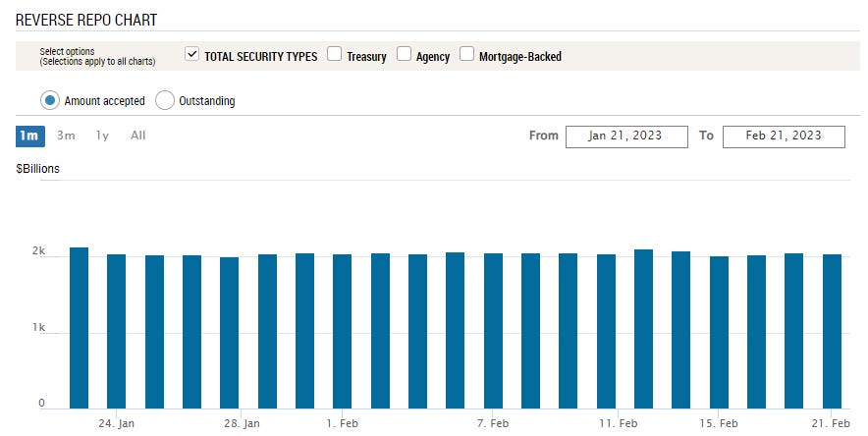Click the REVERSE REPO CHART heading

coord(86,20)
